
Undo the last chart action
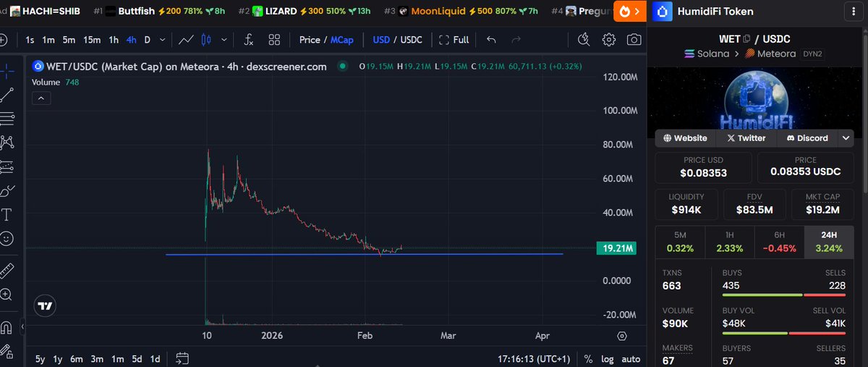click(x=492, y=40)
